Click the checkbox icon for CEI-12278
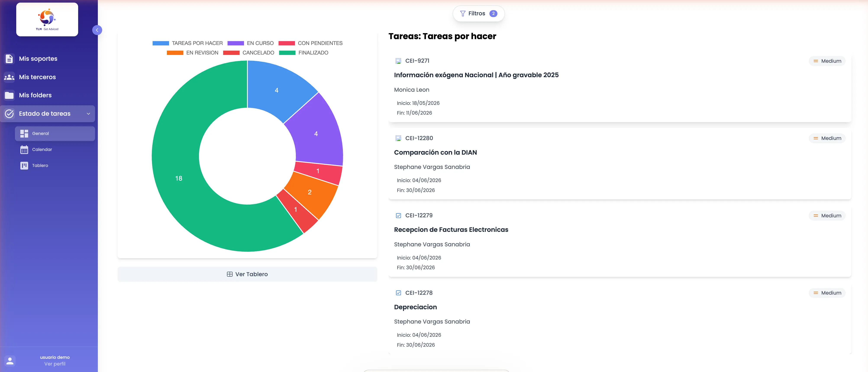This screenshot has width=868, height=372. pyautogui.click(x=398, y=293)
